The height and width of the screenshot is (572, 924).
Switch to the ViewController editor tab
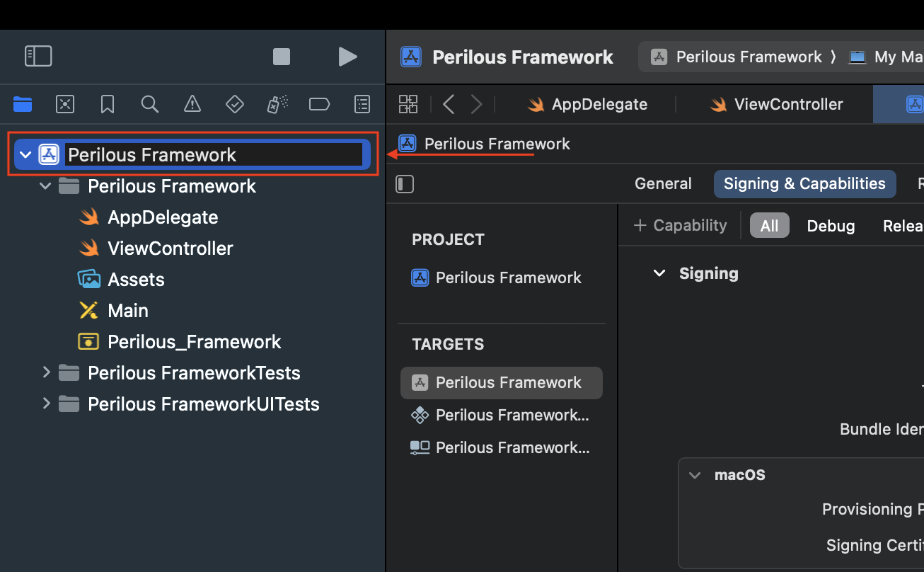[x=777, y=104]
